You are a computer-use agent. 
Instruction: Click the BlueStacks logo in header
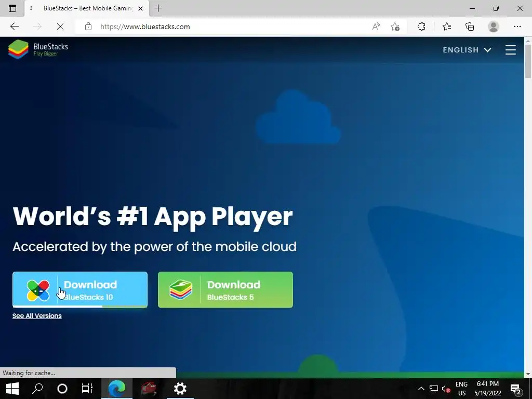(38, 49)
